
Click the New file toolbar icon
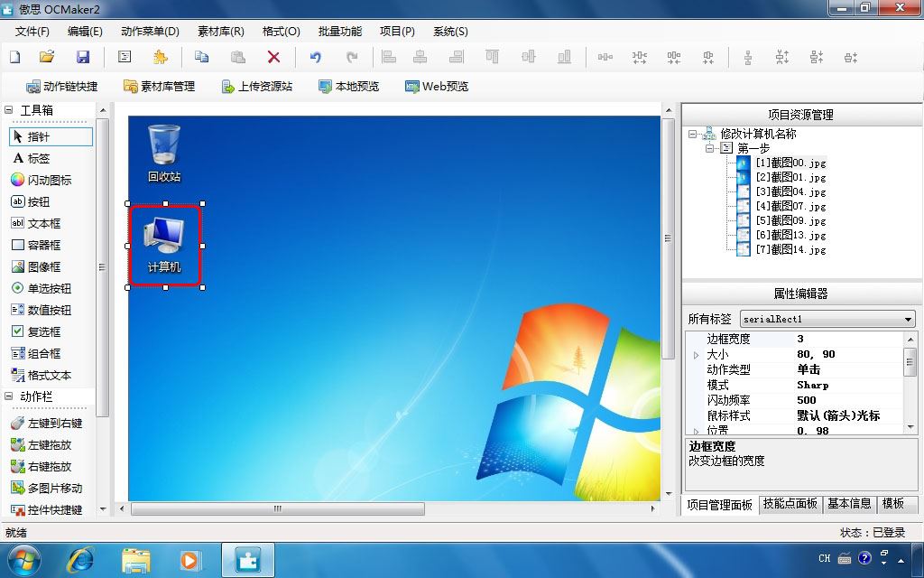point(14,57)
